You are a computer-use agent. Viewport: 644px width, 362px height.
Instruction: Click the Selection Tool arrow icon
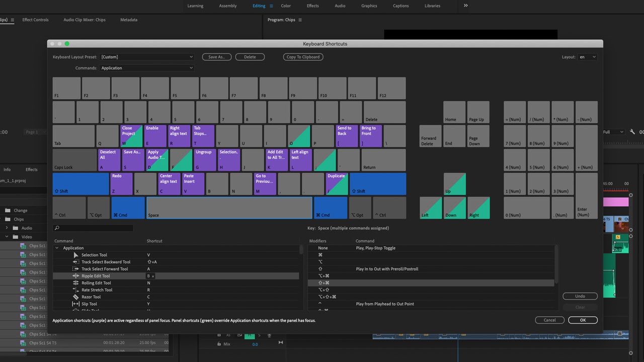76,255
